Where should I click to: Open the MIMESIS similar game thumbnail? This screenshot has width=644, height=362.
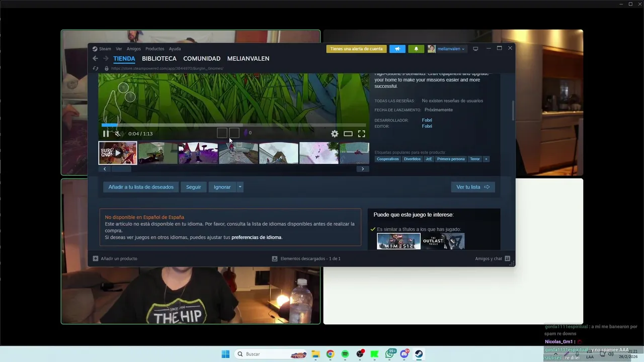point(398,241)
